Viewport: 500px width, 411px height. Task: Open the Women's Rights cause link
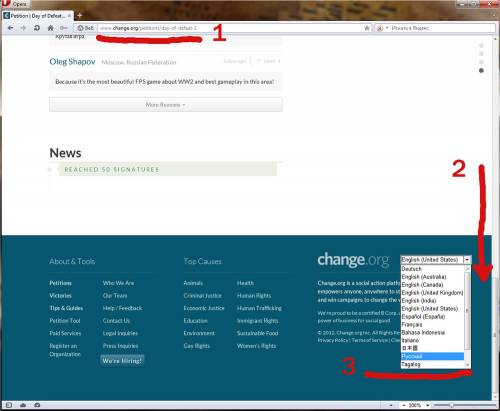256,346
